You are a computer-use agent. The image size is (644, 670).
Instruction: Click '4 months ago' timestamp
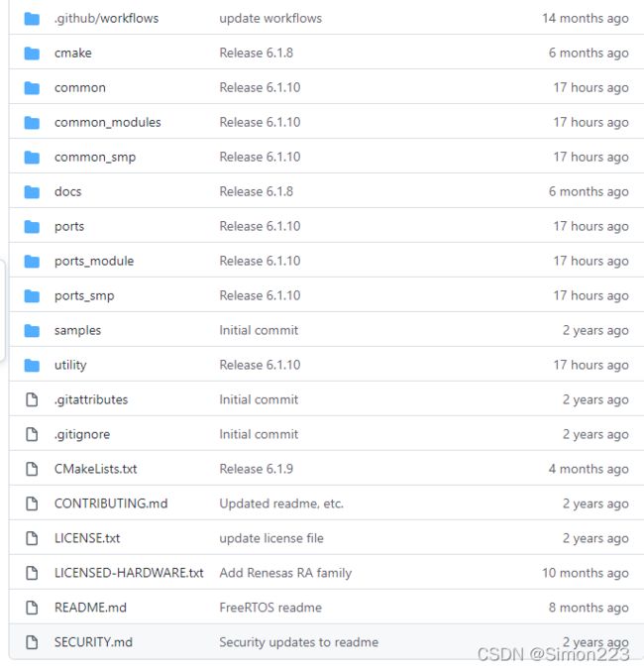click(x=589, y=469)
